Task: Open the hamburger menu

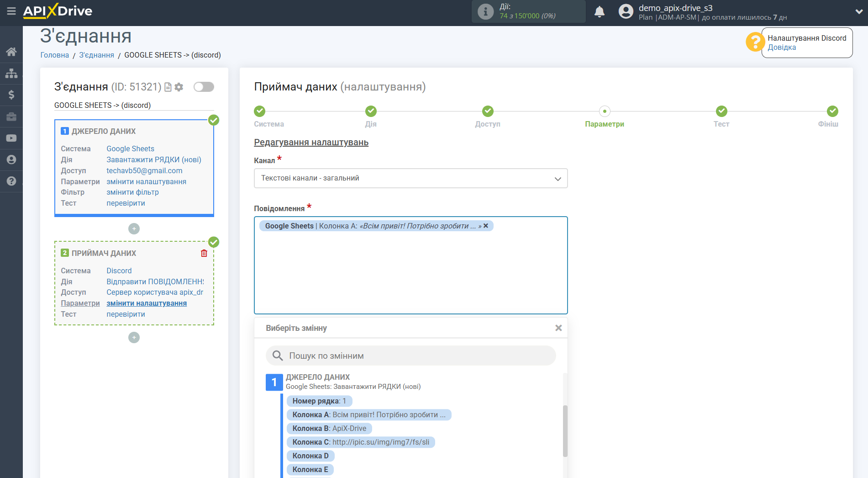Action: [x=11, y=11]
